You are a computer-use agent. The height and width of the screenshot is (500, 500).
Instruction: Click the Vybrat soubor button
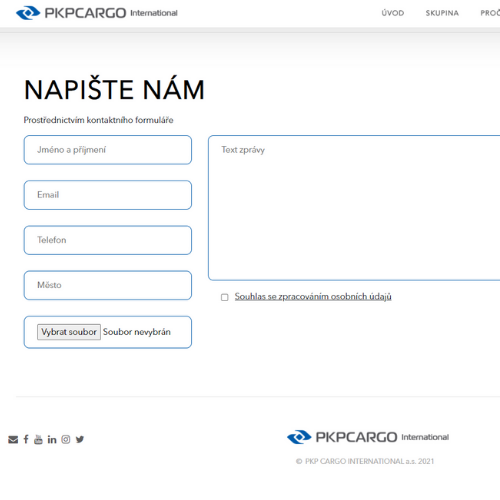pos(69,332)
